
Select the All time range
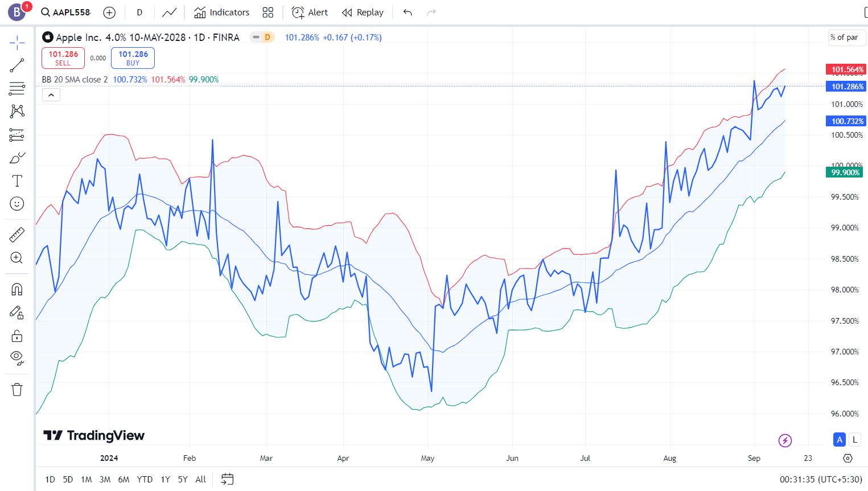(x=201, y=480)
